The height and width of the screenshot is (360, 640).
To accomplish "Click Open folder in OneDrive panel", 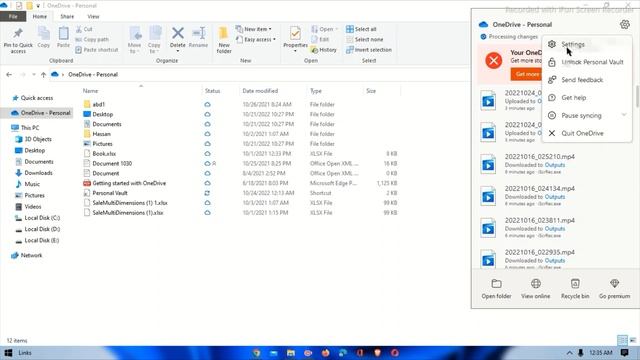I will coord(496,289).
